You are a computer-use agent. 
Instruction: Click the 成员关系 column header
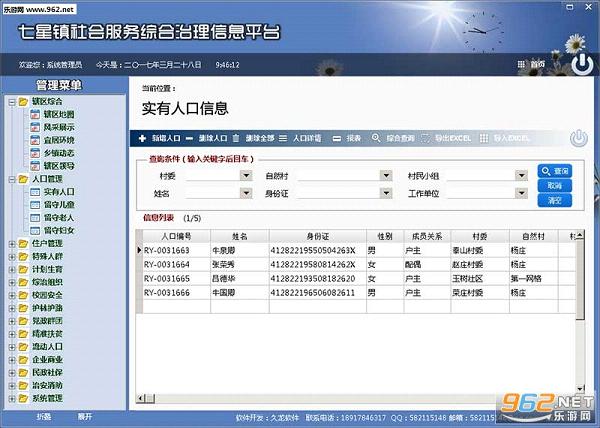[x=427, y=236]
